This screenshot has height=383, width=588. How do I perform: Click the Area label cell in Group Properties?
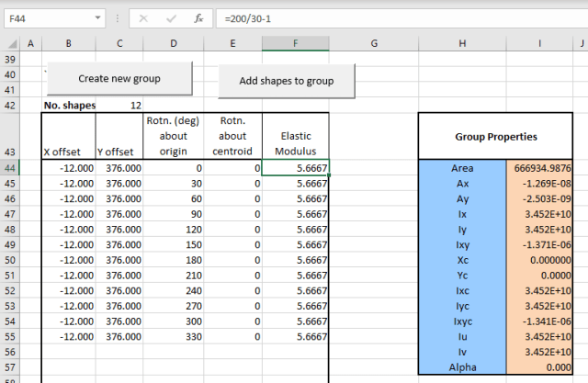(x=462, y=168)
